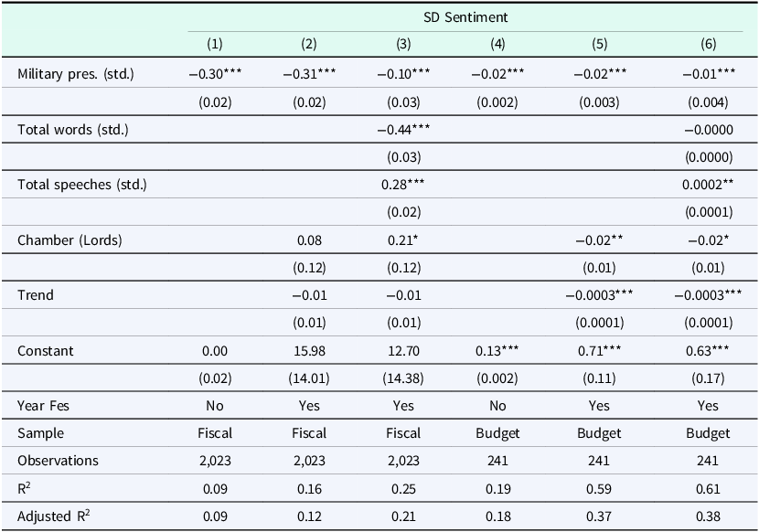
Task: Select the Adjusted R² row label
Action: [x=53, y=516]
